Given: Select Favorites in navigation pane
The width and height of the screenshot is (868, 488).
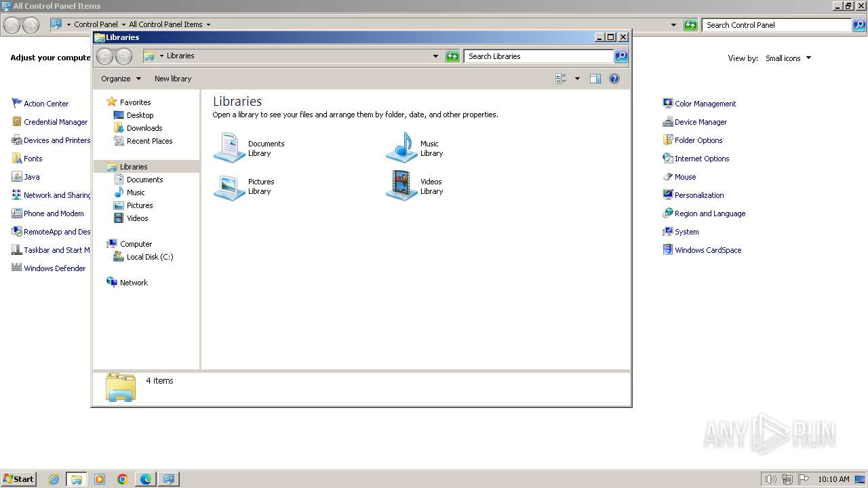Looking at the screenshot, I should click(135, 102).
